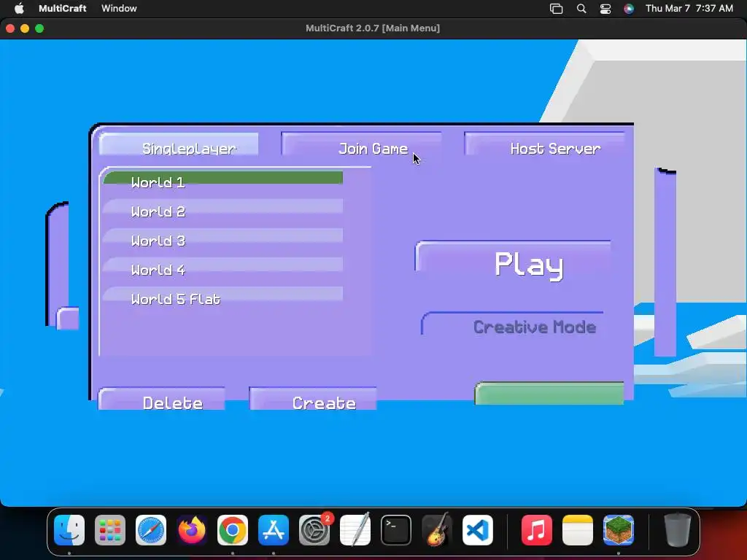The image size is (747, 560).
Task: Select World 5 Flat entry
Action: tap(222, 295)
